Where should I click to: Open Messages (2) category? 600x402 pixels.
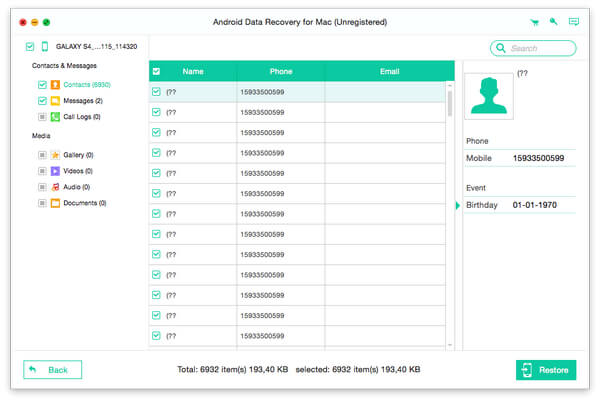(83, 101)
